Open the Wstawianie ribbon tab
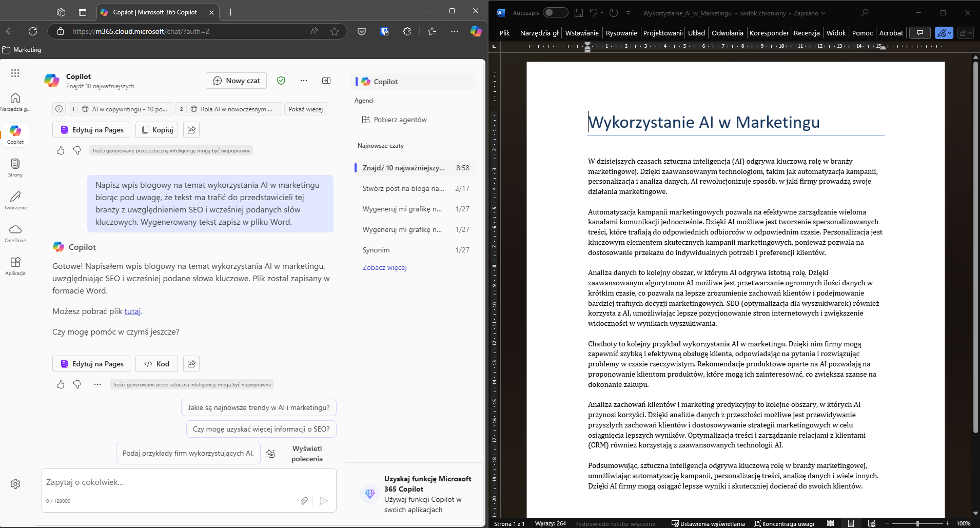Viewport: 980px width, 528px height. coord(581,33)
